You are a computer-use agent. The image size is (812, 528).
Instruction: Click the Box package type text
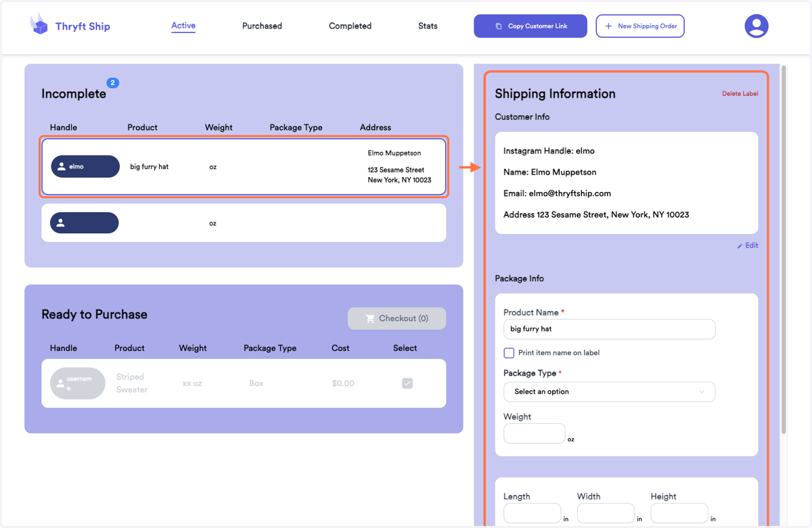[256, 383]
